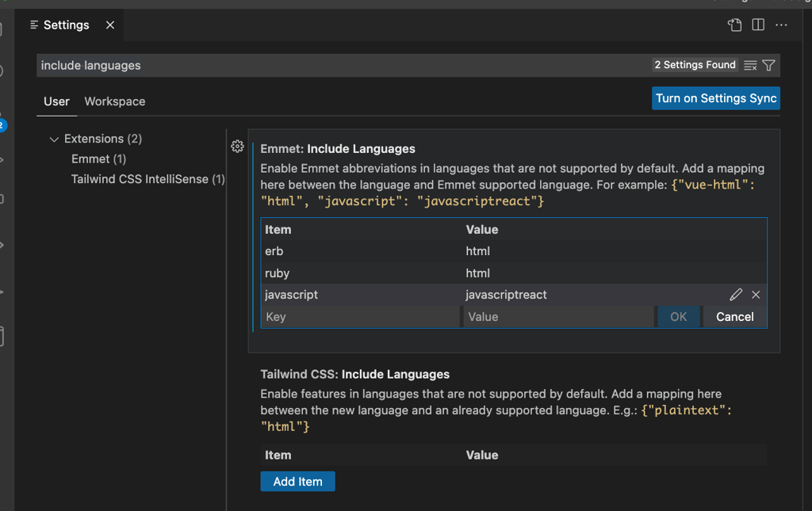The image size is (812, 511).
Task: Cancel the new Emmet item entry
Action: pos(735,317)
